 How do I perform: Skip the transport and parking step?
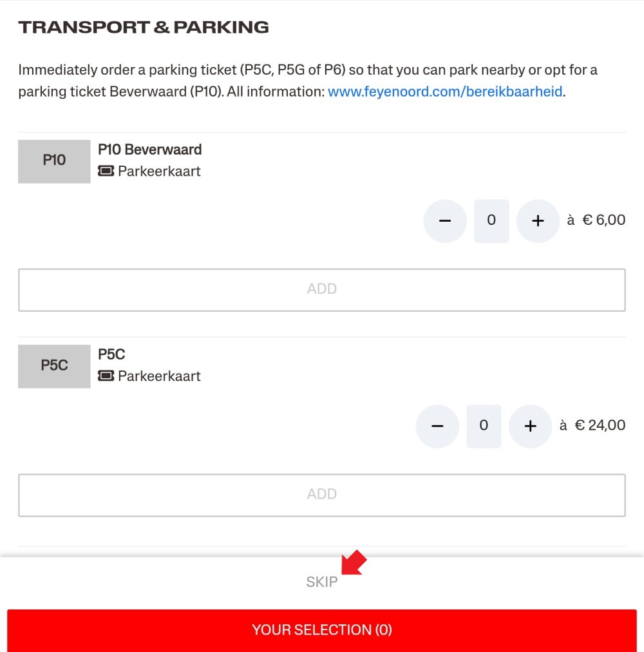pos(322,582)
